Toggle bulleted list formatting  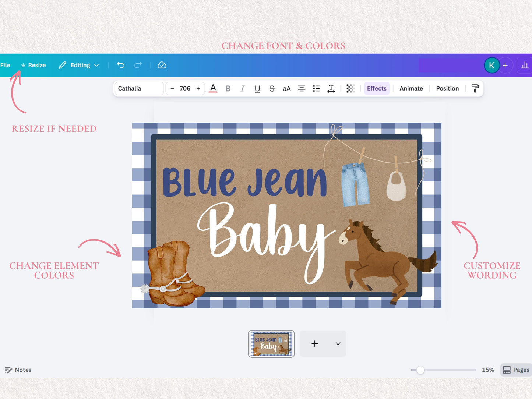coord(316,88)
